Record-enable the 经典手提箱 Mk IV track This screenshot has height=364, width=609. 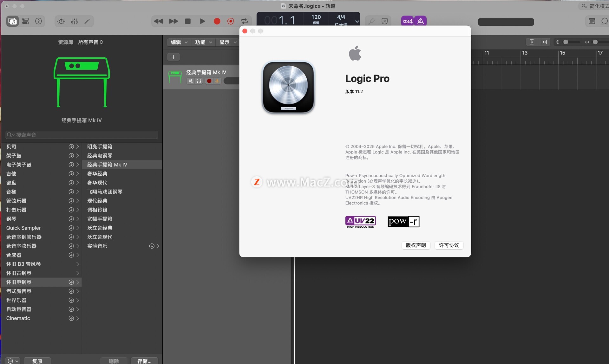pos(209,81)
